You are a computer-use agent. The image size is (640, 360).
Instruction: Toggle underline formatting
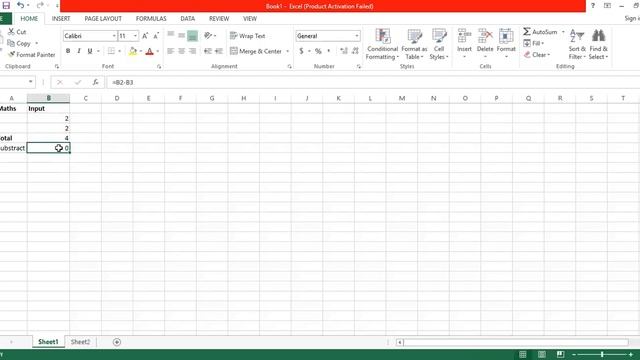90,51
